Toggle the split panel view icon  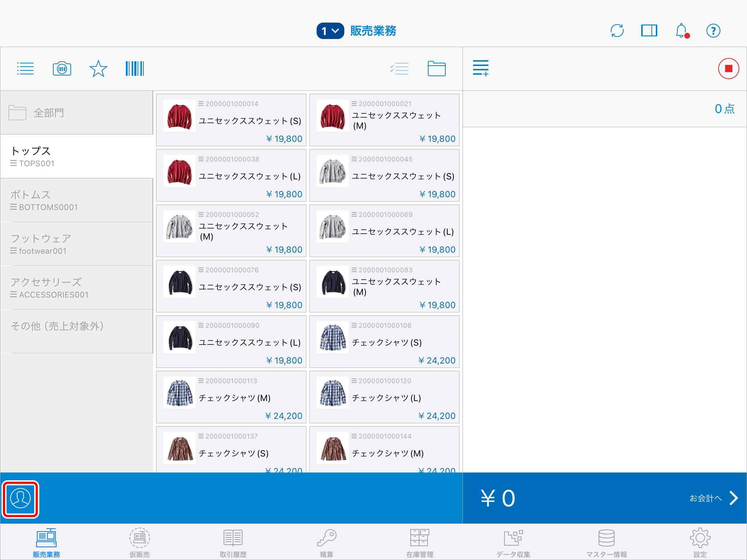click(x=649, y=31)
